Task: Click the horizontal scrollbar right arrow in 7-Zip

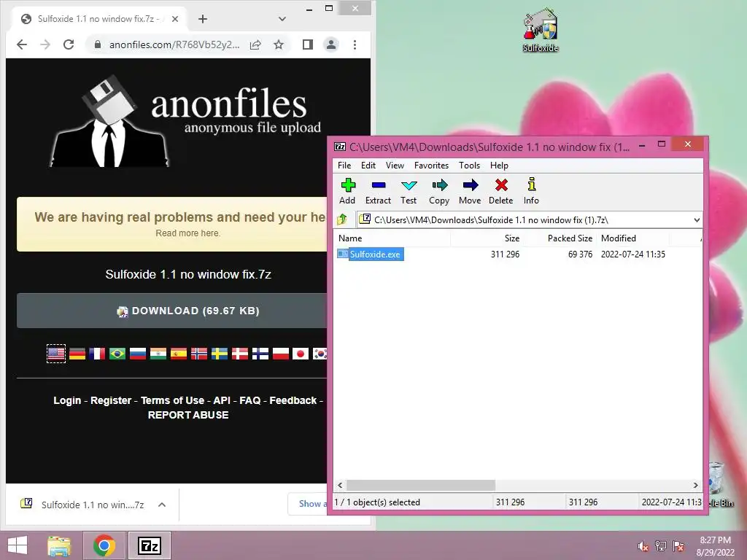Action: click(695, 485)
